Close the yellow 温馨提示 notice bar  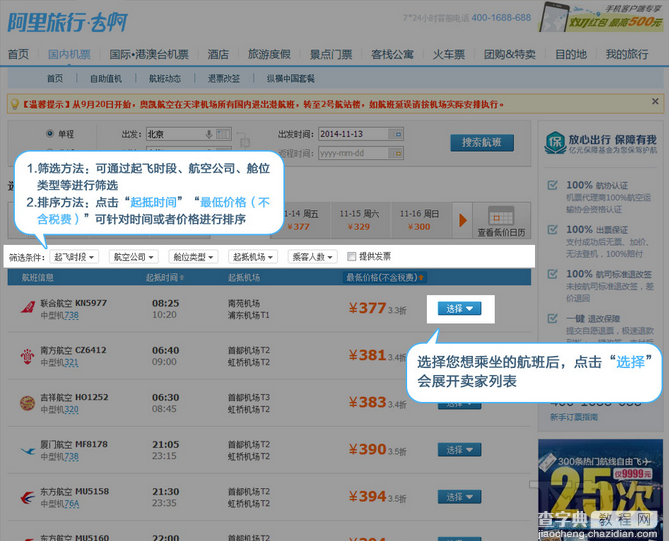655,102
